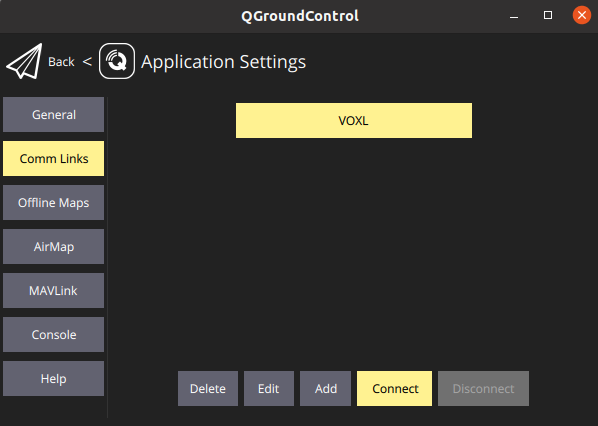Click the paper plane fly view icon
The image size is (598, 426).
(24, 61)
